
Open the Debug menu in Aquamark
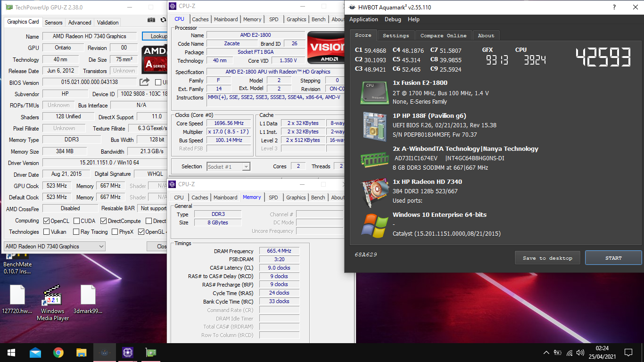pyautogui.click(x=393, y=19)
